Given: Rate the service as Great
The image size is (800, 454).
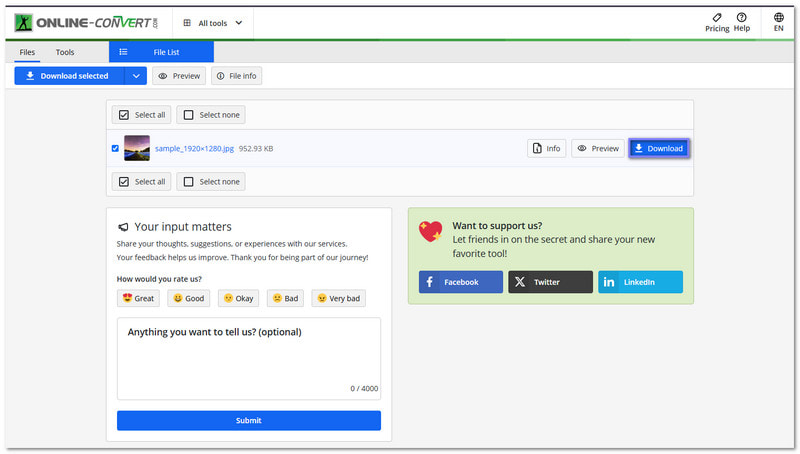Looking at the screenshot, I should point(138,298).
